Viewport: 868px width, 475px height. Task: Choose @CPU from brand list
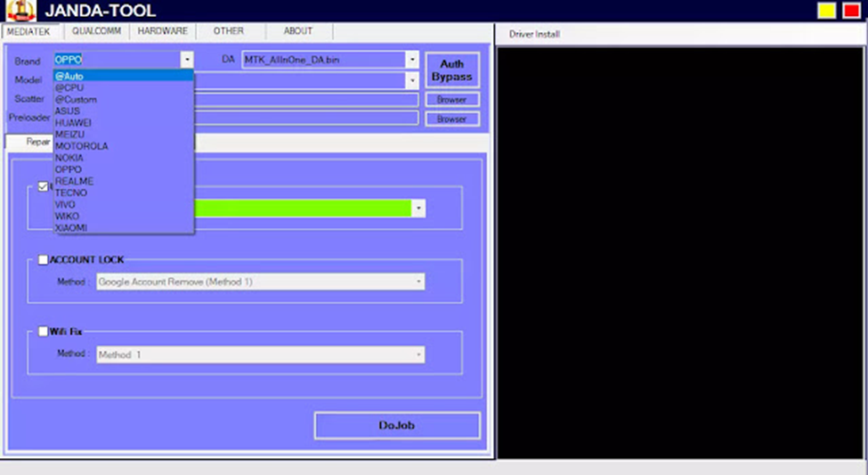[x=124, y=88]
